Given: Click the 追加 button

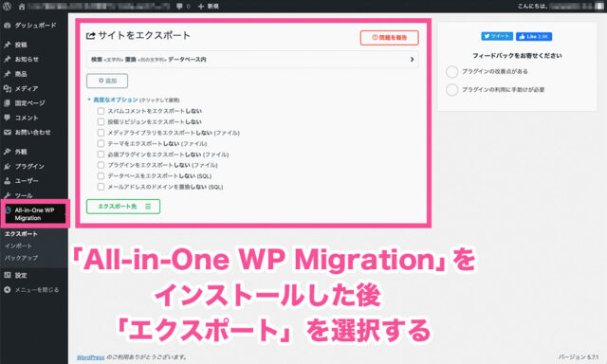Looking at the screenshot, I should coord(107,81).
